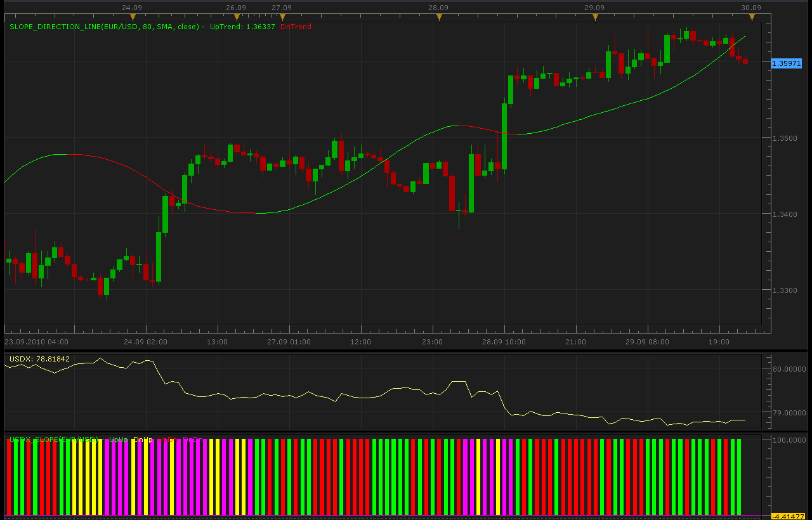
Task: Click the red DnTrend legend label
Action: (296, 27)
